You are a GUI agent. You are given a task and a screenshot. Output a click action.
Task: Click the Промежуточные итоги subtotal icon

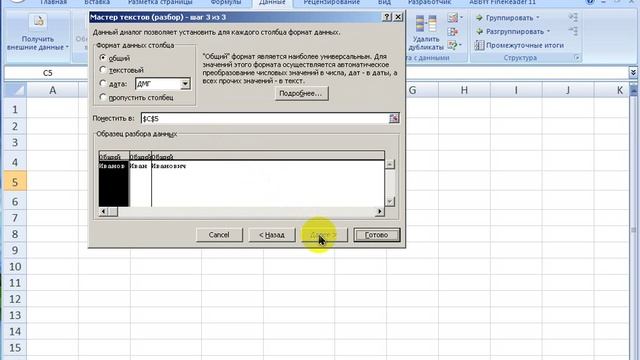(479, 45)
